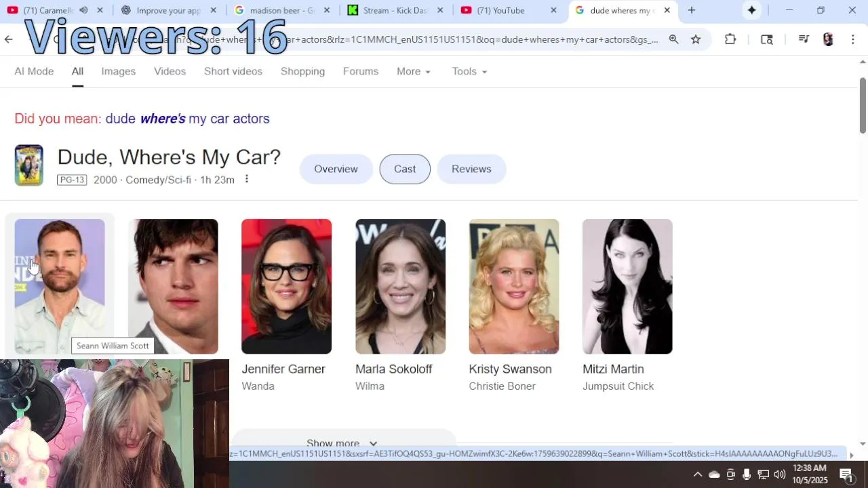Click the Meet Now camera tray icon
The image size is (868, 488).
(x=730, y=474)
